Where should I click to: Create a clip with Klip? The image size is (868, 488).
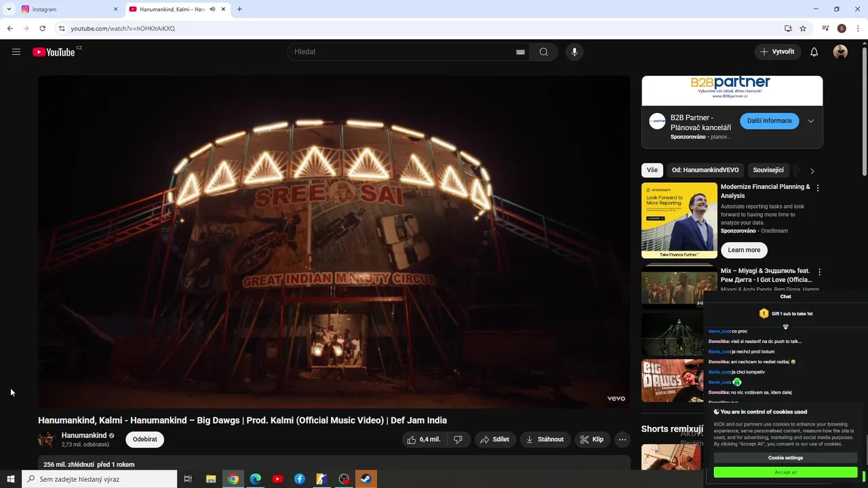(592, 439)
